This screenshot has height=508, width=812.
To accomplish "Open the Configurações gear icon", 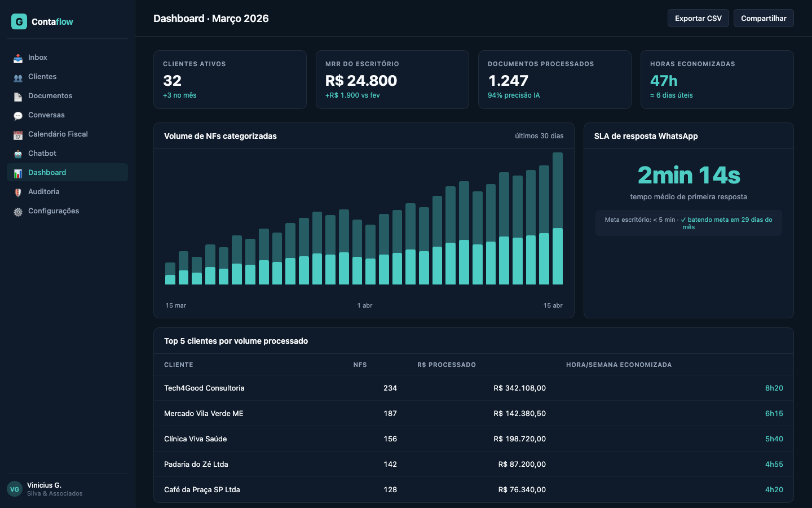I will pyautogui.click(x=19, y=211).
